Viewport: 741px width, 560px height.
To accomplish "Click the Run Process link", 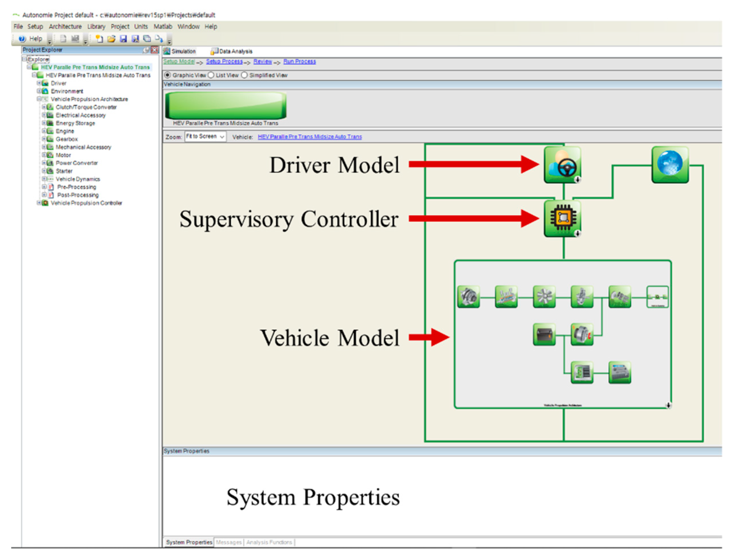I will [x=299, y=61].
